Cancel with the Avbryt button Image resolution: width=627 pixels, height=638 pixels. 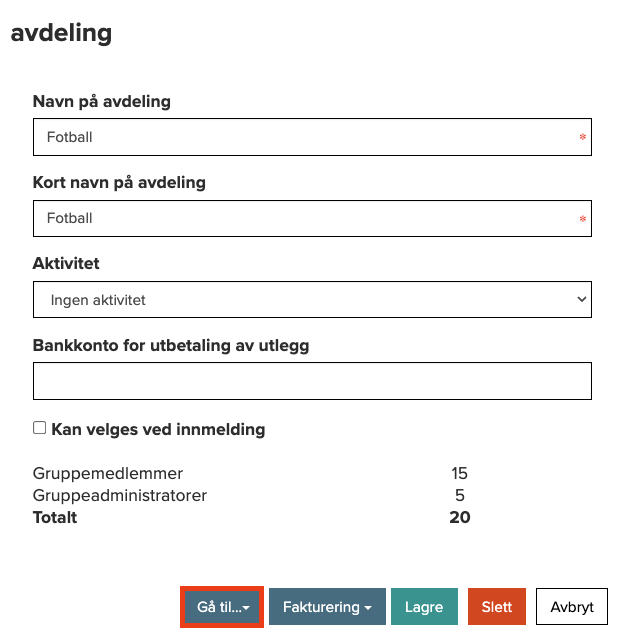(572, 607)
